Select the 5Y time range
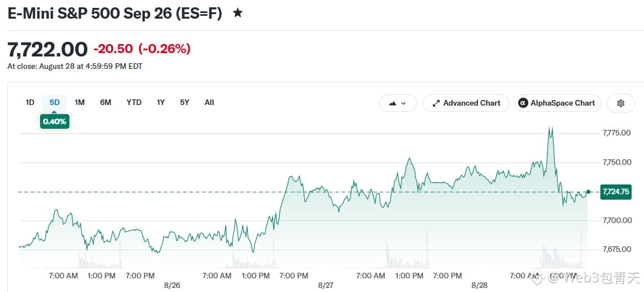 pos(185,102)
